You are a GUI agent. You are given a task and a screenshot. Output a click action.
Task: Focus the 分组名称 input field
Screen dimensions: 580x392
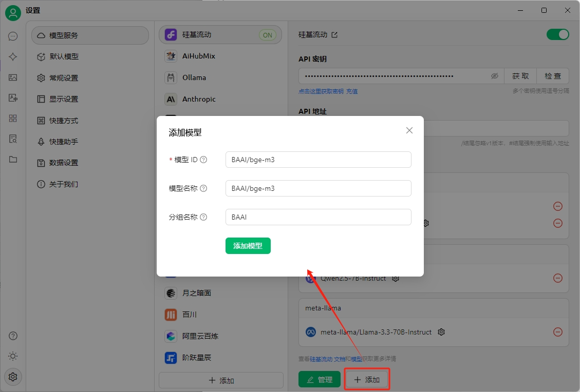(x=318, y=217)
